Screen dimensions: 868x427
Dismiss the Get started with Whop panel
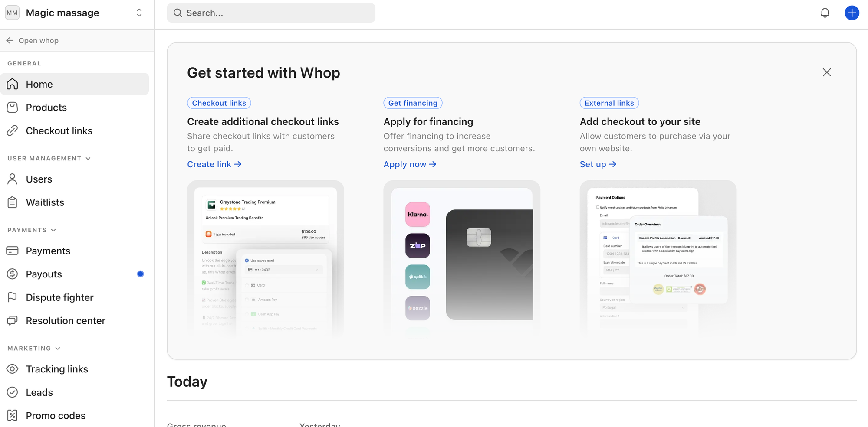pos(827,72)
